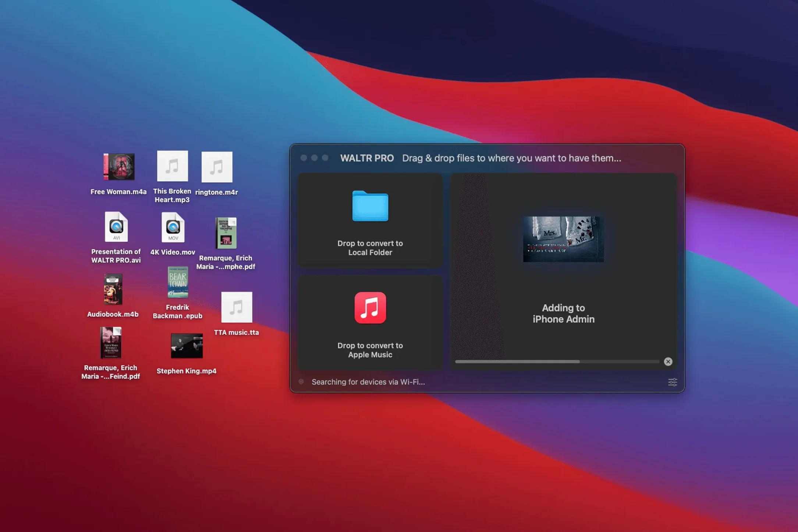Viewport: 798px width, 532px height.
Task: Select the 4K Video.mov file icon
Action: (x=173, y=227)
